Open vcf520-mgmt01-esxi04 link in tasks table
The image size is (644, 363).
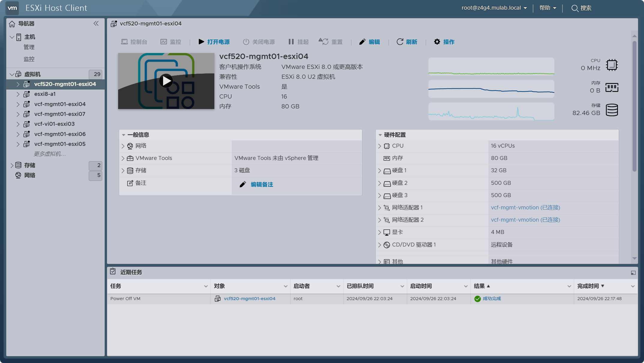tap(249, 299)
